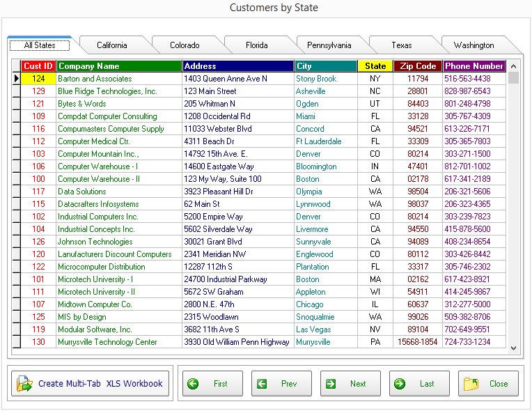Select row selector for Murrysville Technology Center

16,342
